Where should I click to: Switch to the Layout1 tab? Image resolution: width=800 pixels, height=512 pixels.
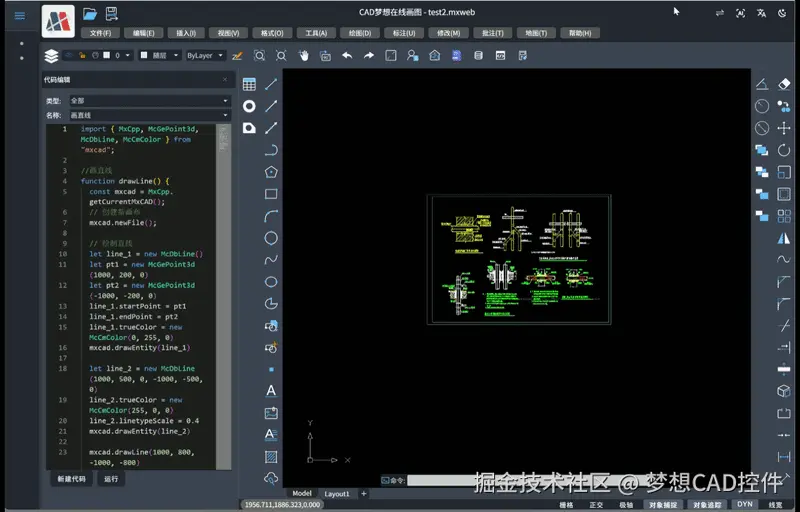coord(337,494)
